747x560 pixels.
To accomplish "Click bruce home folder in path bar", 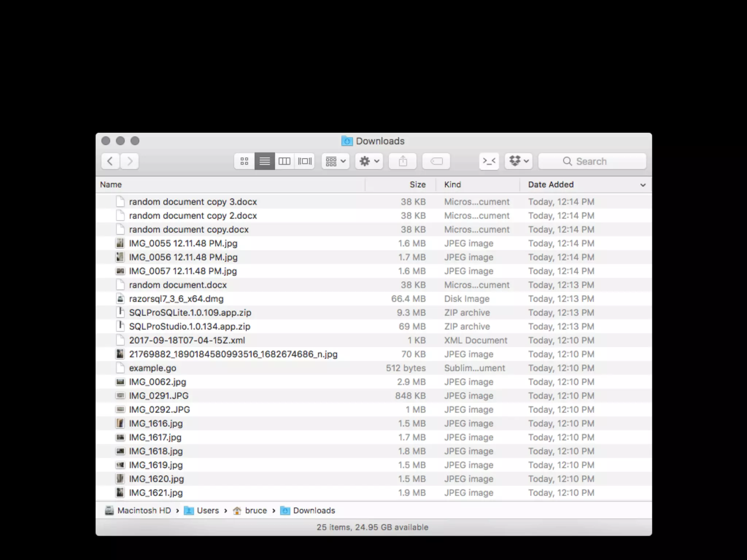I will (255, 510).
